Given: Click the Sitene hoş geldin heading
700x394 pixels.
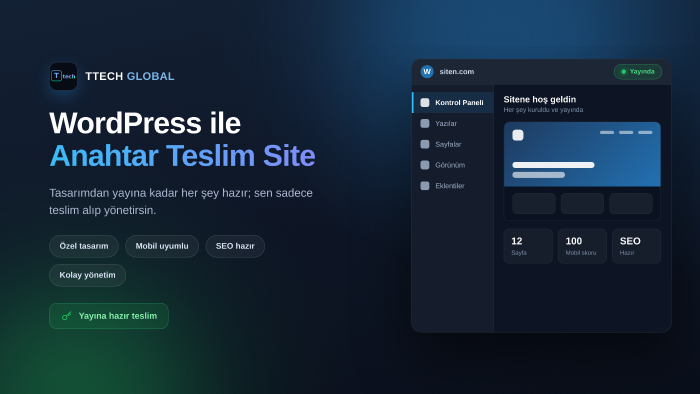Looking at the screenshot, I should [540, 100].
